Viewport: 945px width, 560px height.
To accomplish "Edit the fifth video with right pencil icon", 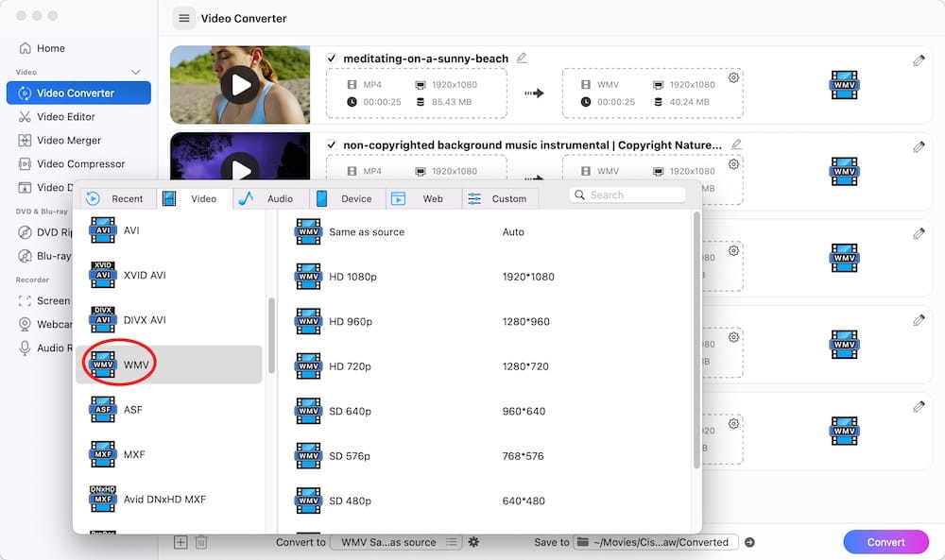I will click(919, 407).
